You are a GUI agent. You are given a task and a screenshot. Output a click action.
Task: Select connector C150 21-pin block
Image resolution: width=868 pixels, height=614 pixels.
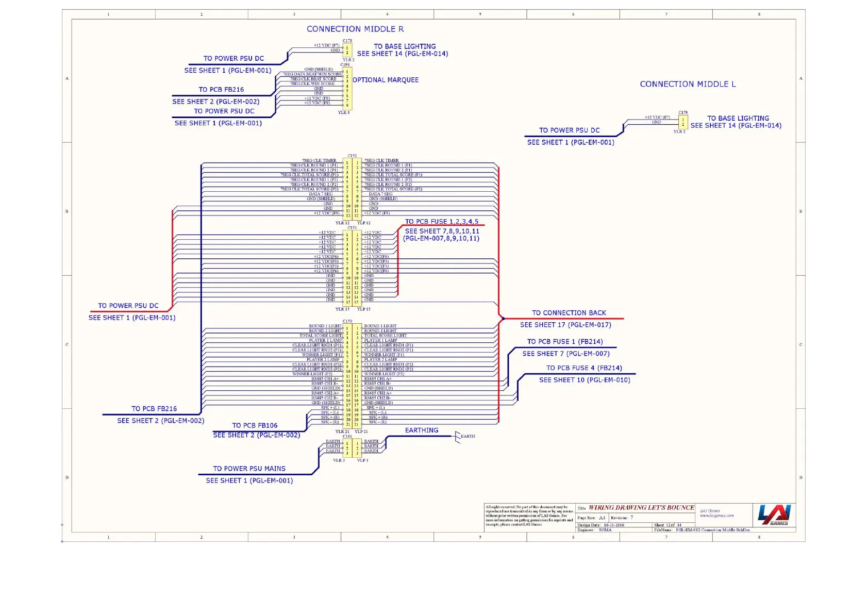tap(352, 376)
